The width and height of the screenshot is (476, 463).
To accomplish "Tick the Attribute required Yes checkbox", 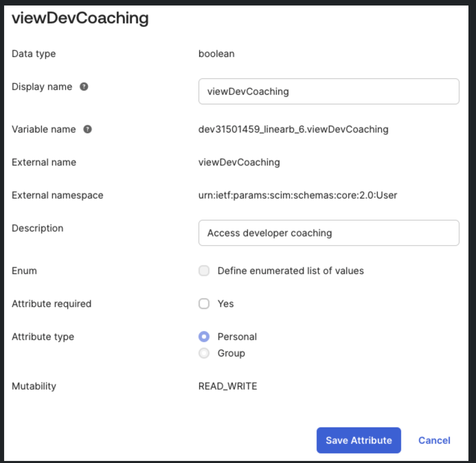I will [x=204, y=304].
